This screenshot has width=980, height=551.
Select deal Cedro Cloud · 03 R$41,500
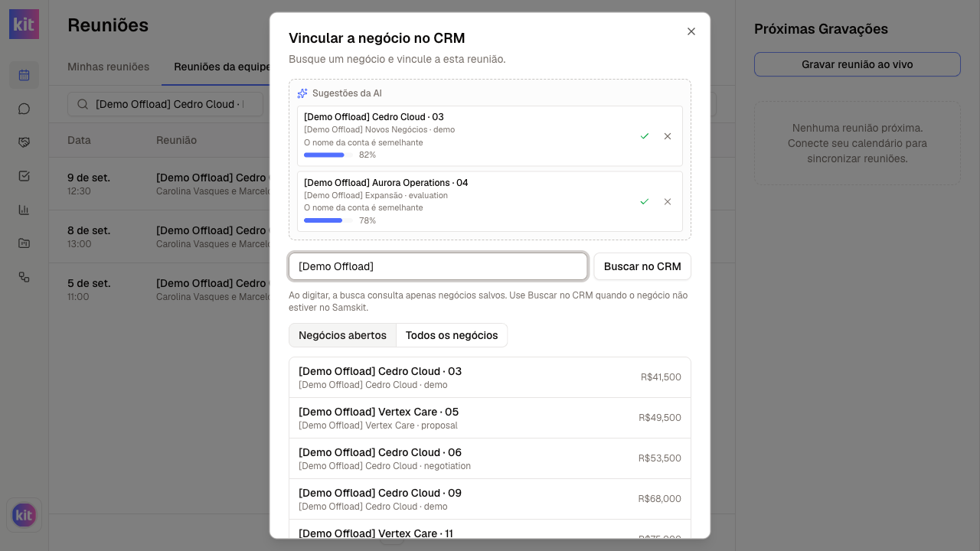pyautogui.click(x=490, y=377)
